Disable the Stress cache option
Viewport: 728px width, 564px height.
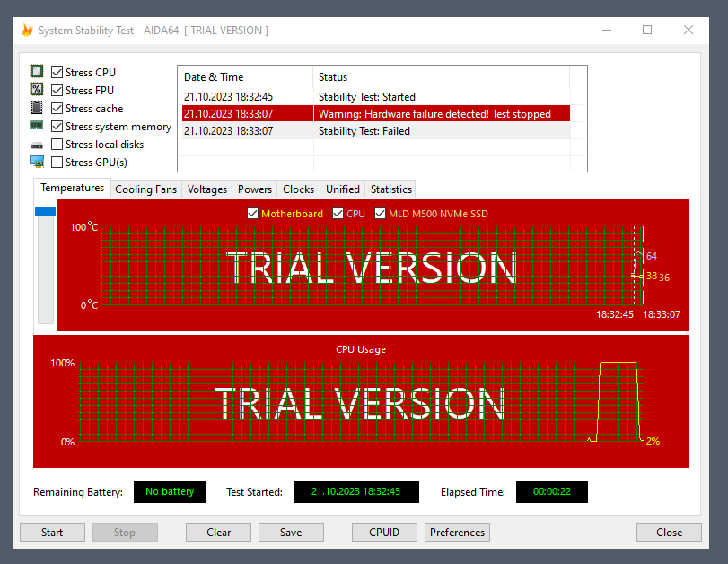57,109
